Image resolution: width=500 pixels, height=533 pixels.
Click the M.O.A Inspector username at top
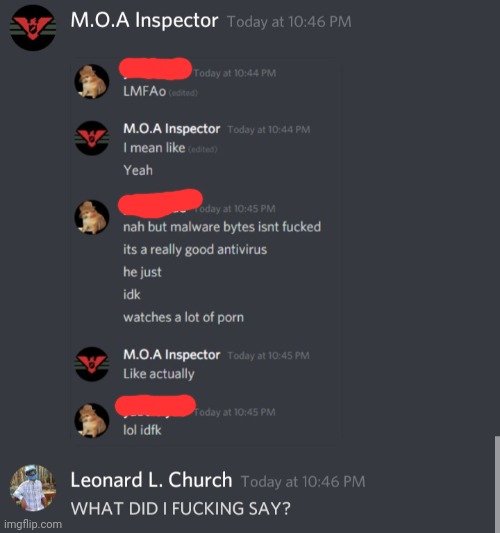tap(144, 20)
